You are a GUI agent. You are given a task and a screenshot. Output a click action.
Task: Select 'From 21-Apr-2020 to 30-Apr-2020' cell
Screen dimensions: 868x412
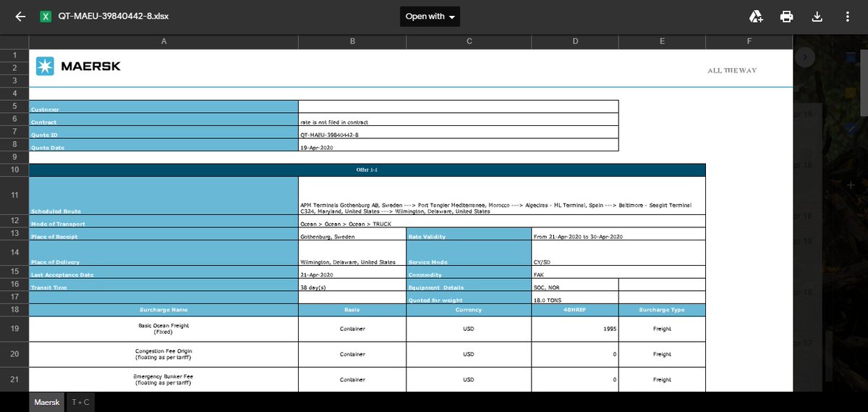click(618, 234)
